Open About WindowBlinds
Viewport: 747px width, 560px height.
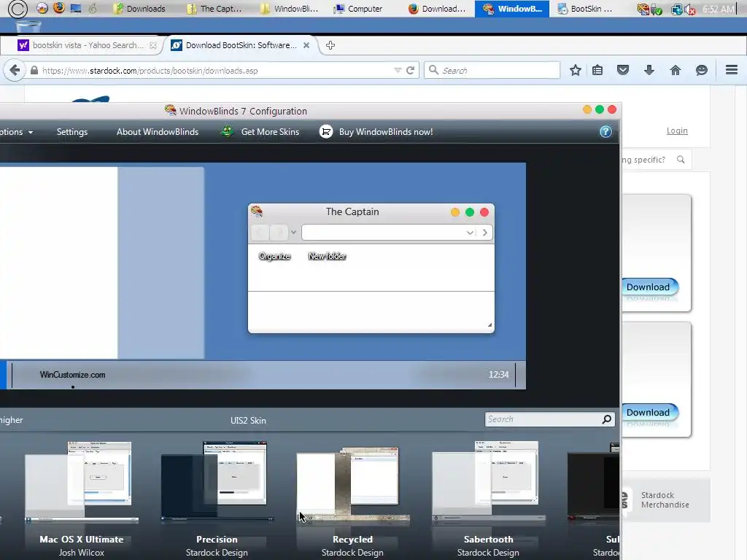point(158,132)
